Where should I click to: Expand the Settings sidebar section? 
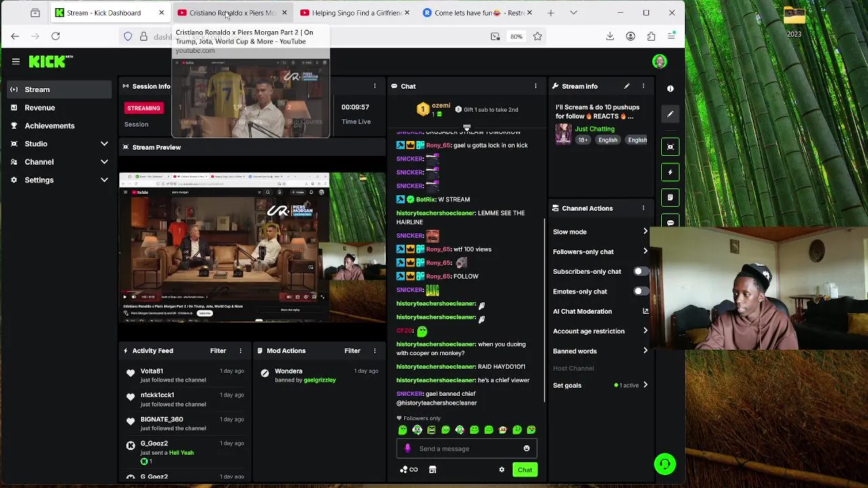pos(104,180)
